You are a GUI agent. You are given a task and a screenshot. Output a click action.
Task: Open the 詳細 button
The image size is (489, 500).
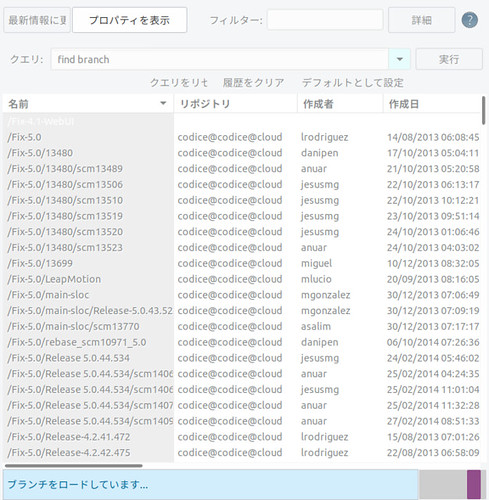coord(421,20)
